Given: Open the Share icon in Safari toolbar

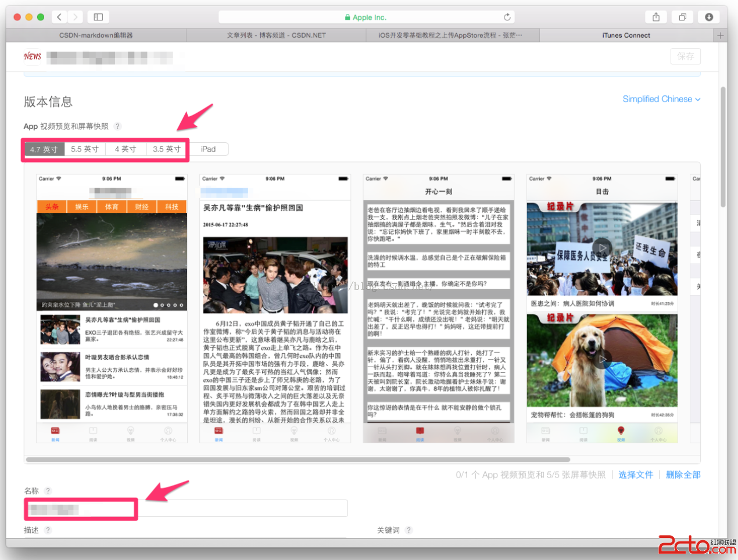Looking at the screenshot, I should tap(655, 17).
